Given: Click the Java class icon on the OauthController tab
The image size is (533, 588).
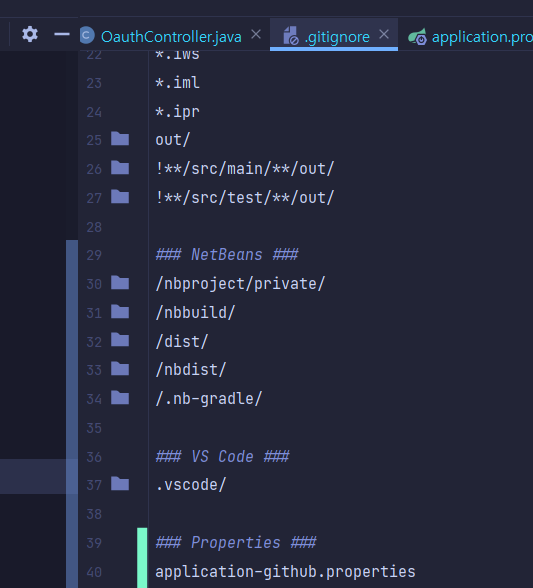Looking at the screenshot, I should (87, 36).
